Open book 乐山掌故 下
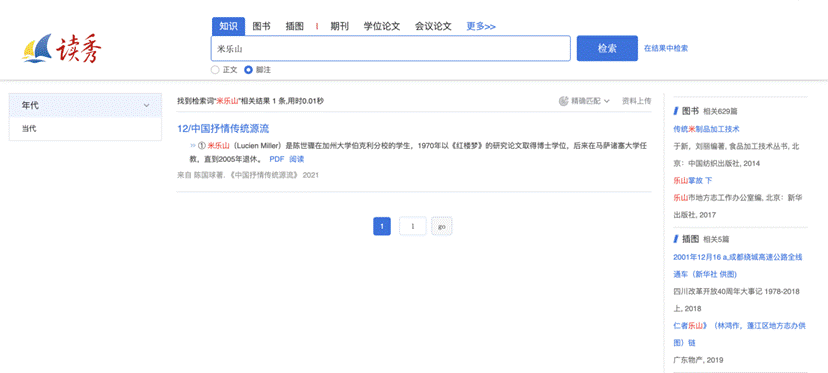Image resolution: width=828 pixels, height=373 pixels. click(692, 180)
